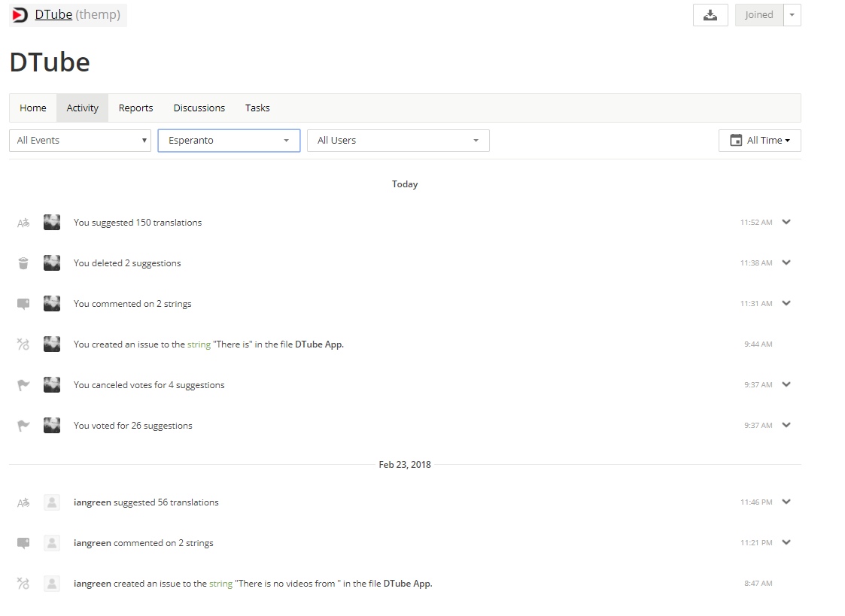This screenshot has height=616, width=845.
Task: Open iangreen profile in 'commented on 2 strings'
Action: pyautogui.click(x=92, y=543)
